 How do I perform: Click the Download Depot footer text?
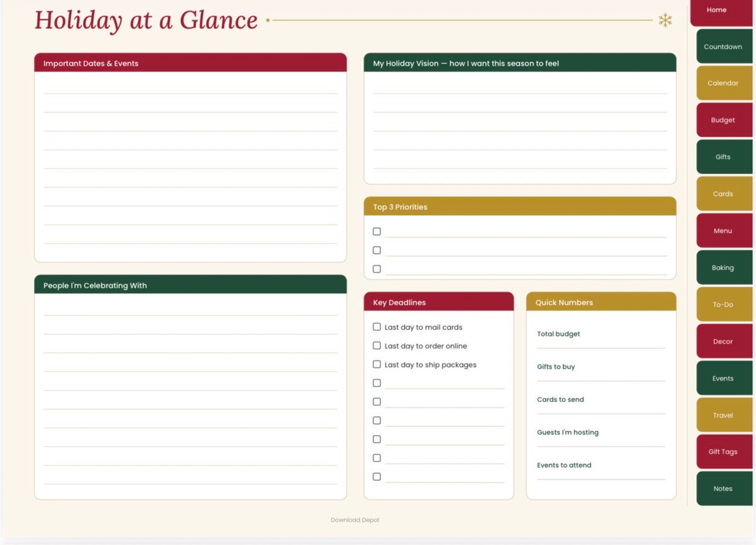(x=355, y=520)
